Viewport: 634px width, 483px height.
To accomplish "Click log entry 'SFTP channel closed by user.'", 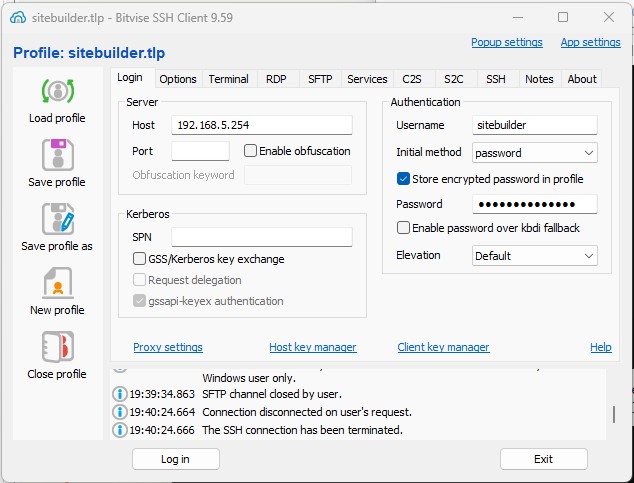I will click(x=272, y=394).
